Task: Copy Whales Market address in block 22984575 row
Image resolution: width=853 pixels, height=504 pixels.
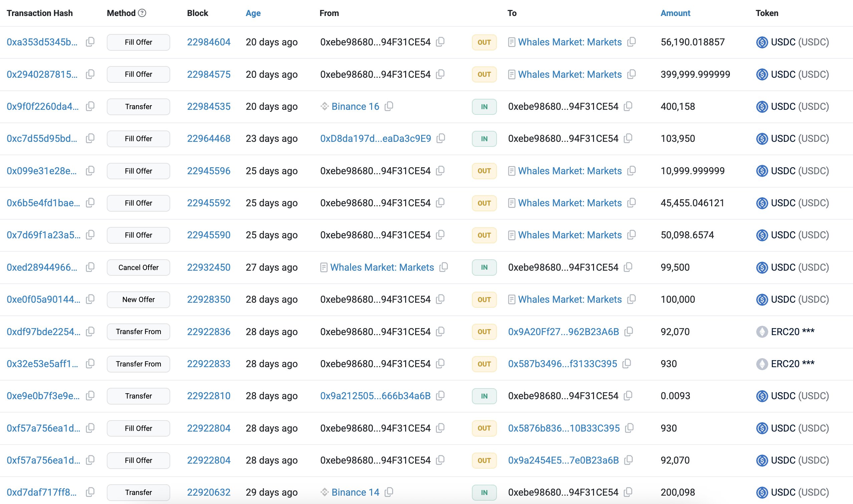Action: point(631,74)
